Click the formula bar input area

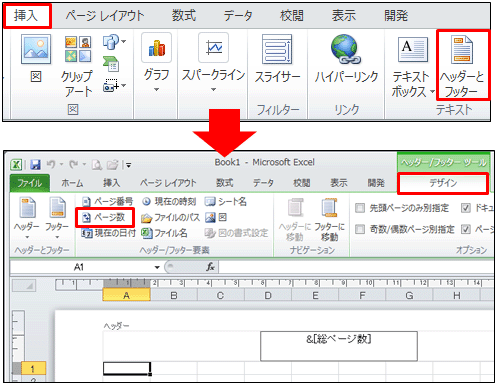tap(356, 267)
